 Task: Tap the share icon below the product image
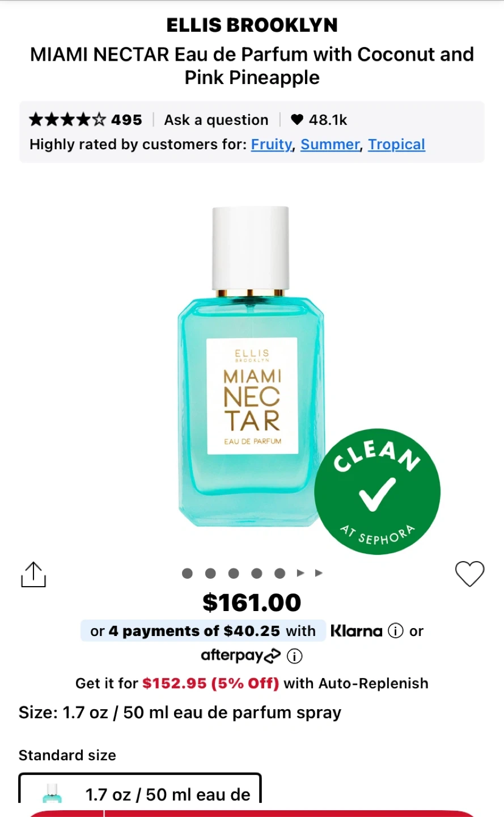[x=33, y=574]
